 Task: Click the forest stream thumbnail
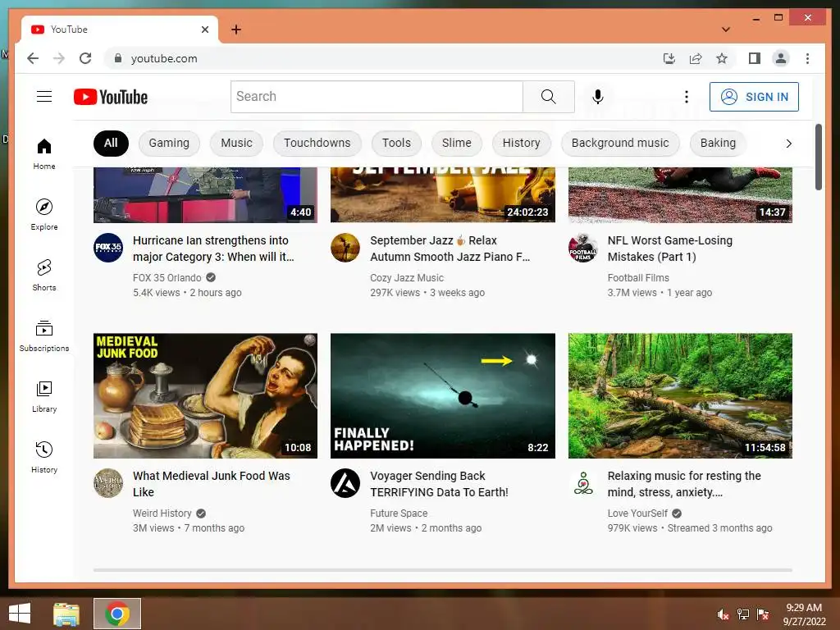[x=680, y=396]
